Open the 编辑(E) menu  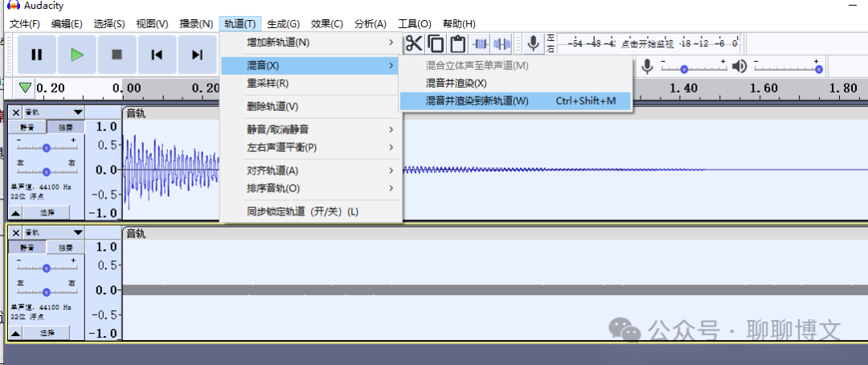(67, 24)
